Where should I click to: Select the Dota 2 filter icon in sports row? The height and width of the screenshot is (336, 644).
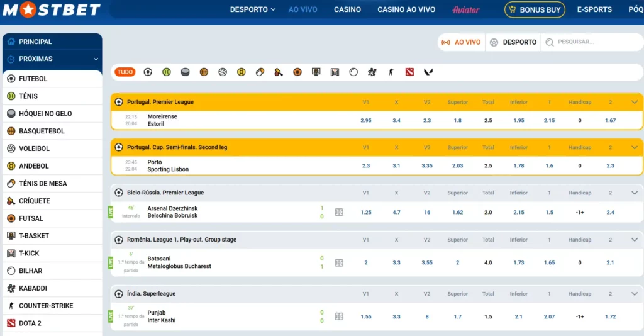pyautogui.click(x=409, y=72)
